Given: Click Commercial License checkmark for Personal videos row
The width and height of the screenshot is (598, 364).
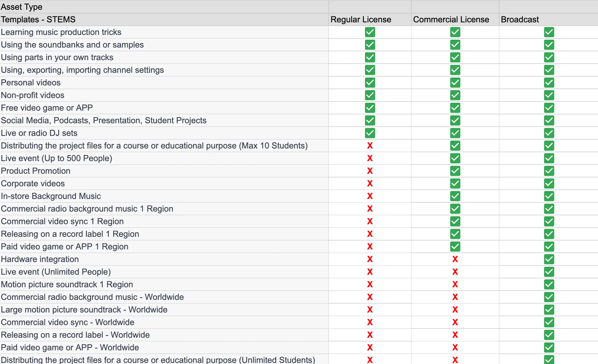Looking at the screenshot, I should (x=455, y=83).
